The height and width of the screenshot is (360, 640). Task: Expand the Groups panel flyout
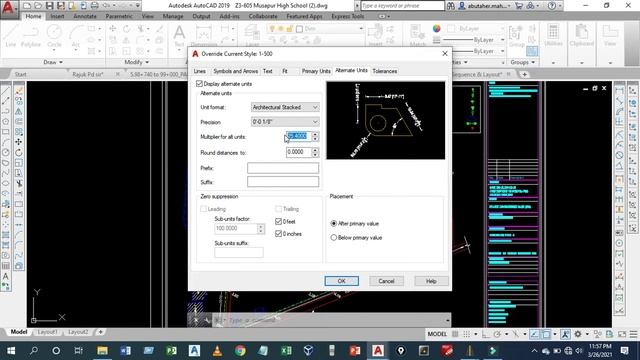522,62
